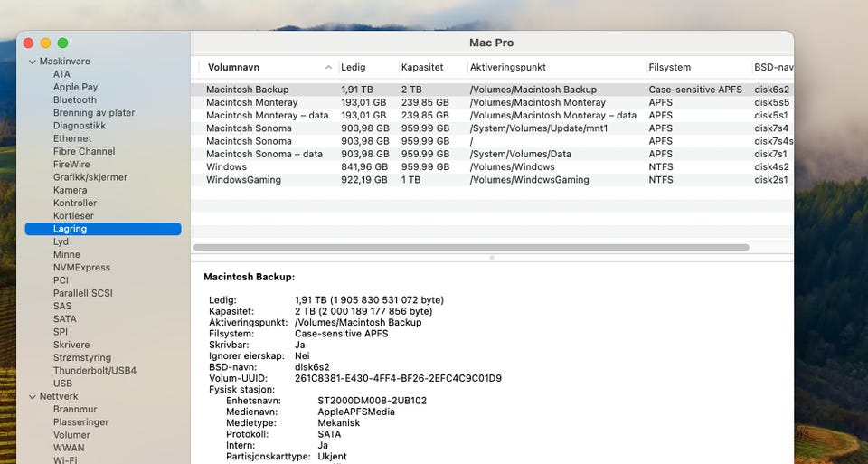Click the pane splitter handle dot
868x464 pixels.
(492, 258)
